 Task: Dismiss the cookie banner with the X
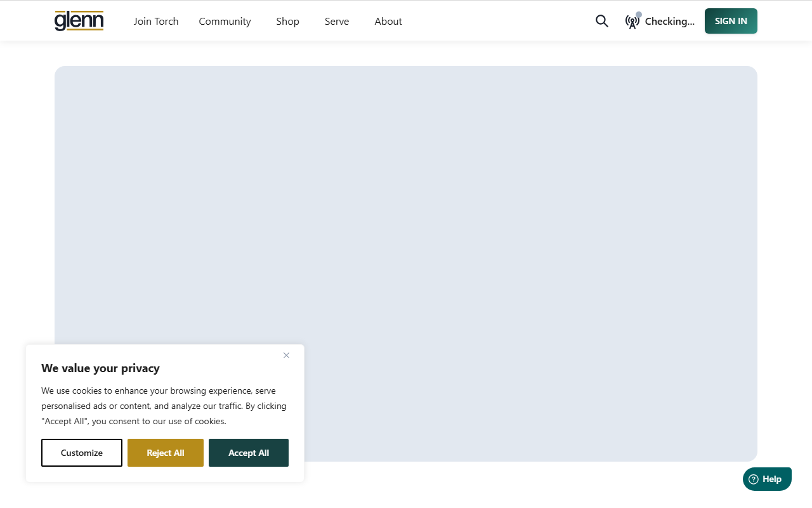286,356
